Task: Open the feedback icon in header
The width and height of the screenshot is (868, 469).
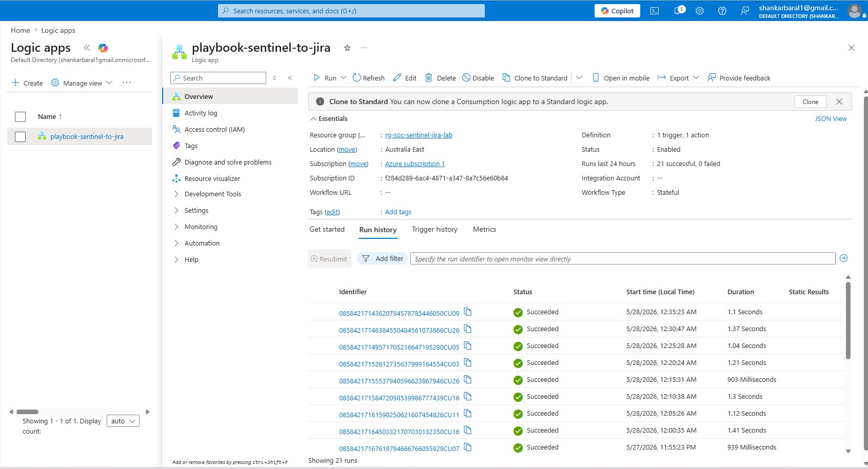Action: tap(745, 11)
